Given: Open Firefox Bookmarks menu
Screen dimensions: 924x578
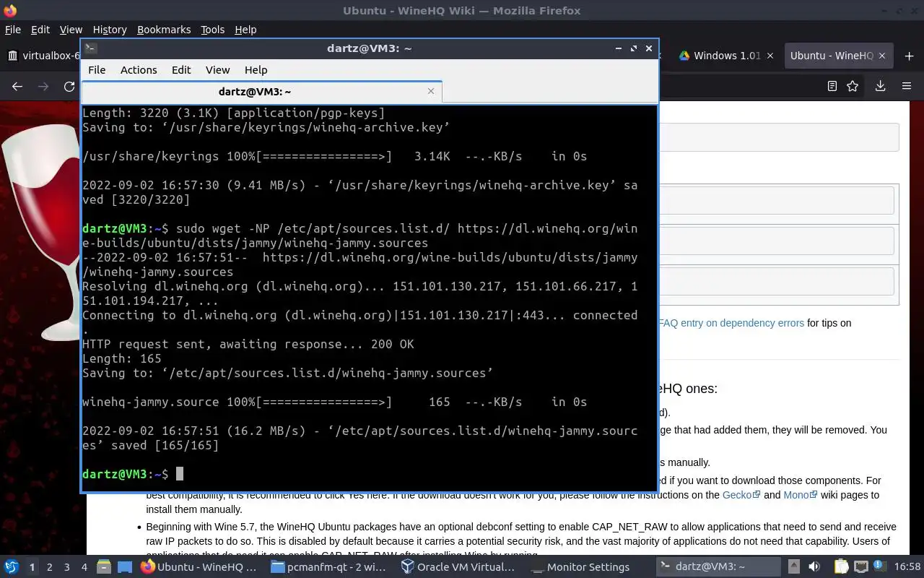Looking at the screenshot, I should [164, 30].
